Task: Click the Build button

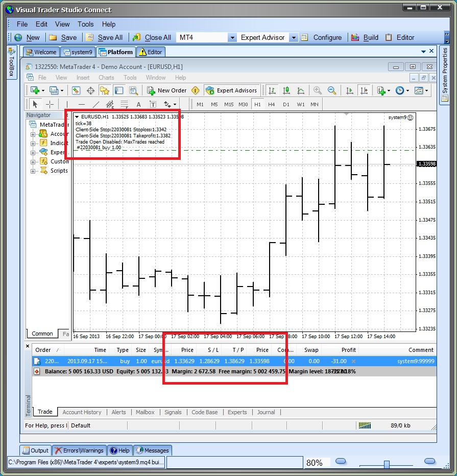Action: click(365, 38)
